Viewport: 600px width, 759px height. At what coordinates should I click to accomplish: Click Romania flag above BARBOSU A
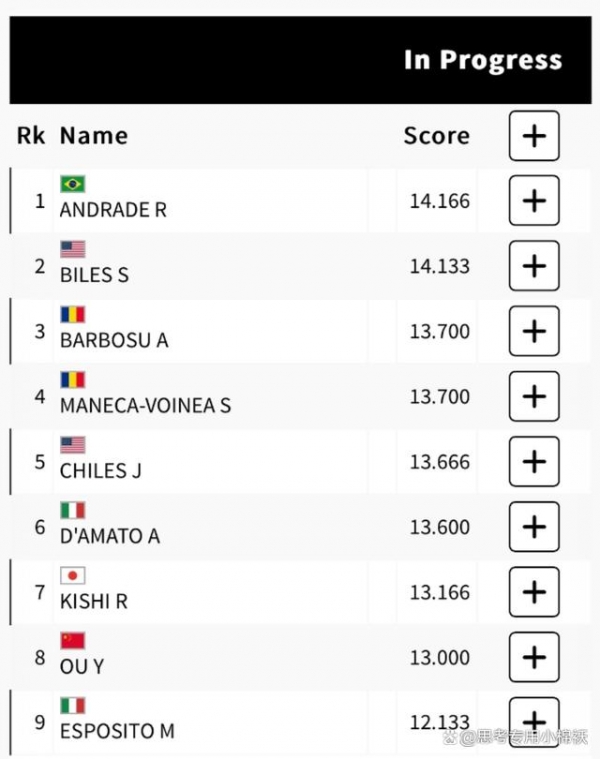73,314
